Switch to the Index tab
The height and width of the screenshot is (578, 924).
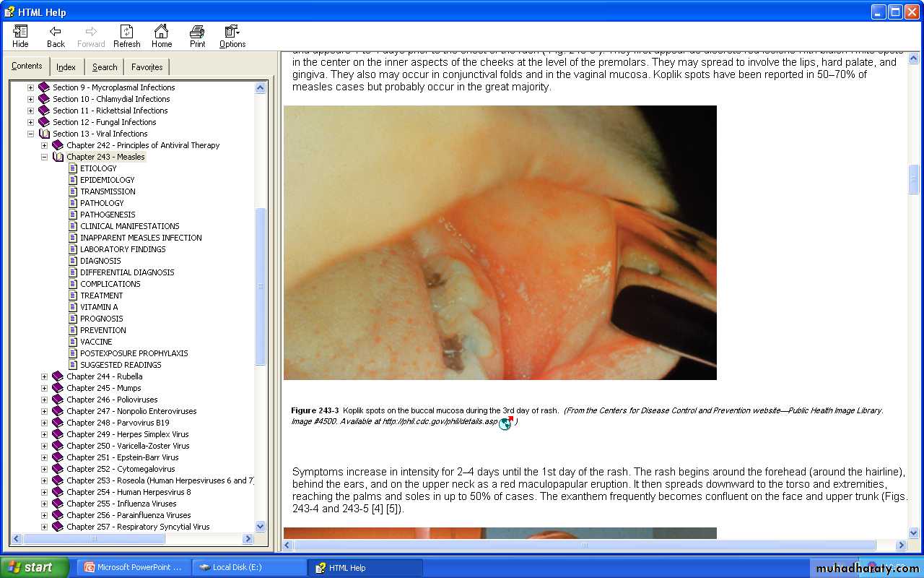[66, 67]
